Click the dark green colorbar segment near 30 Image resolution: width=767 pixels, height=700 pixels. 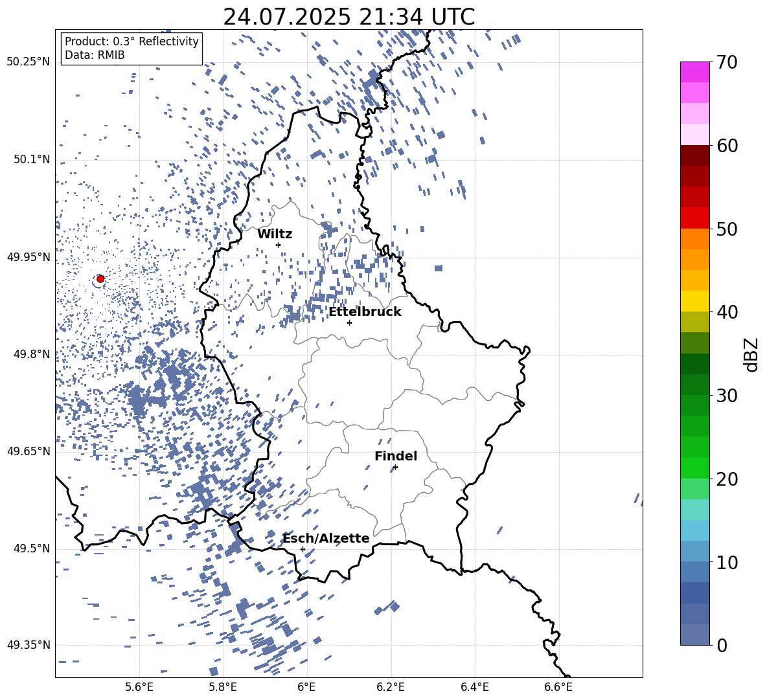(x=694, y=385)
